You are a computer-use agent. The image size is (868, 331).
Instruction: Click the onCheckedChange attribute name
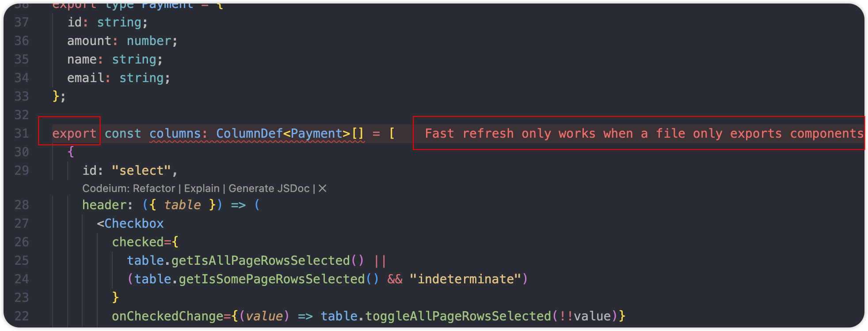click(167, 316)
